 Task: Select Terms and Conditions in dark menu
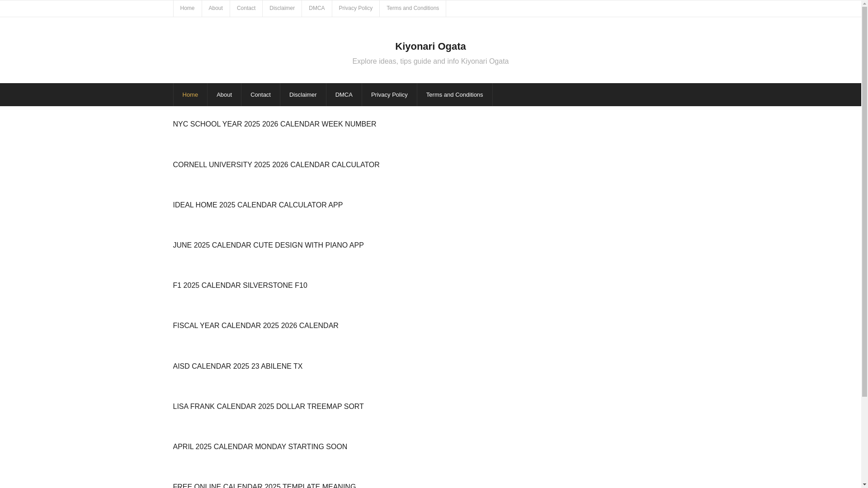454,94
